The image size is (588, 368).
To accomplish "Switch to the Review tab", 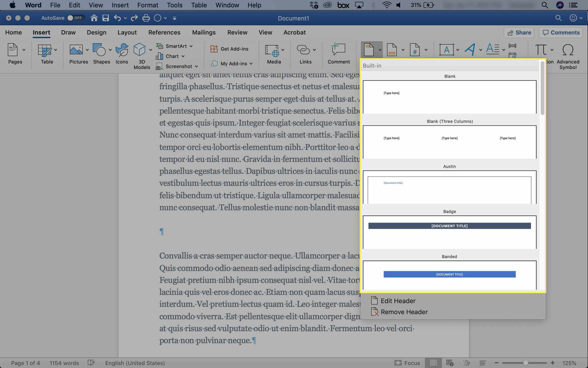I will (x=238, y=32).
